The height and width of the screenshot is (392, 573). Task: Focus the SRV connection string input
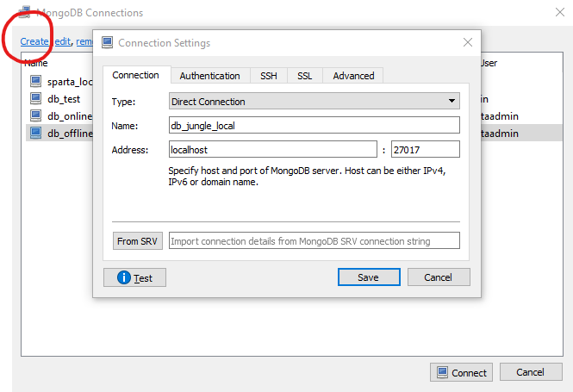click(315, 240)
